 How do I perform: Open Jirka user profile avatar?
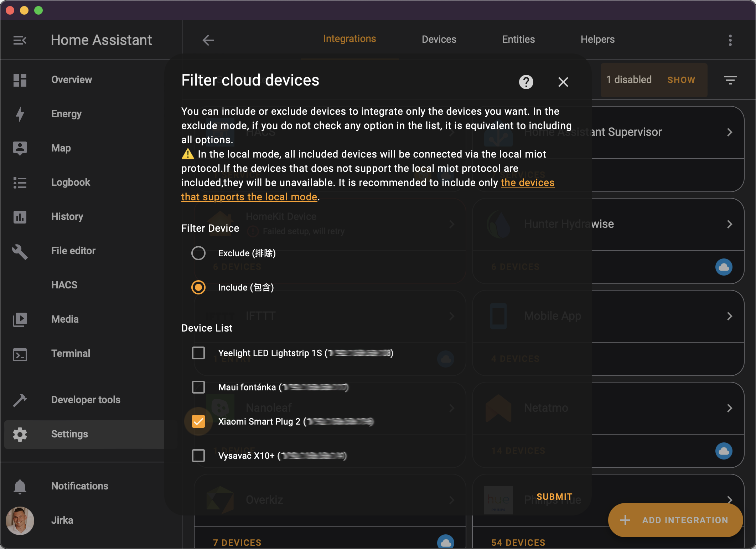click(20, 520)
